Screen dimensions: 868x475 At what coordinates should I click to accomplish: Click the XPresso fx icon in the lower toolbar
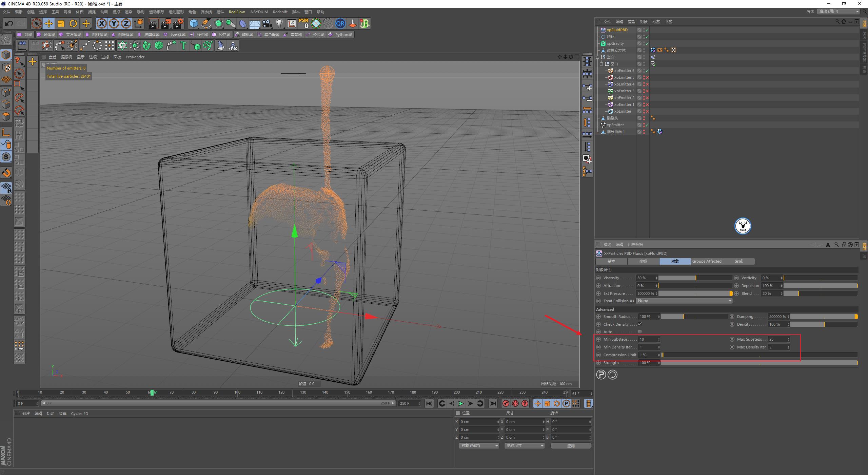click(x=233, y=45)
